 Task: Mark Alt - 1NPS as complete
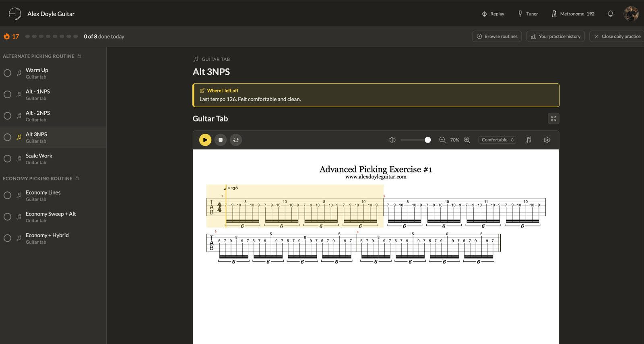click(7, 94)
